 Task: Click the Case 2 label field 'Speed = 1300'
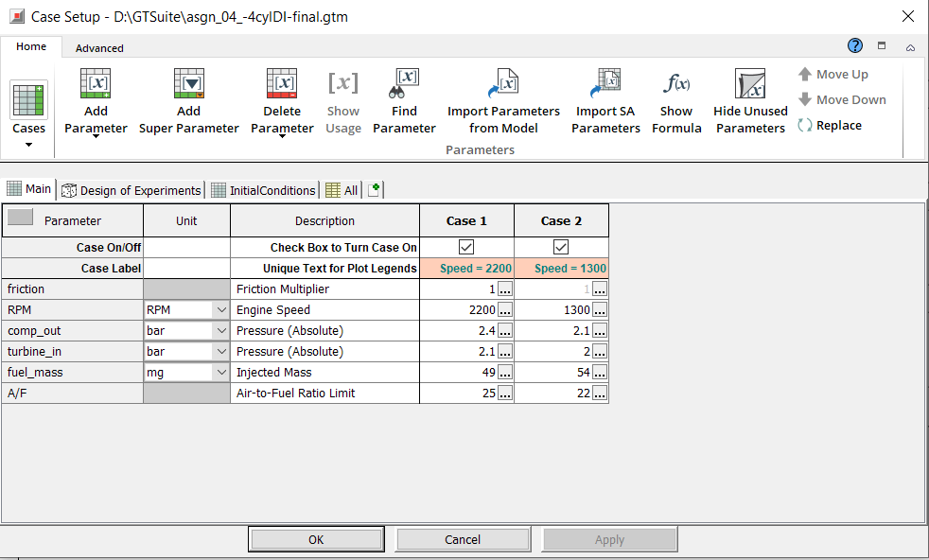[562, 269]
